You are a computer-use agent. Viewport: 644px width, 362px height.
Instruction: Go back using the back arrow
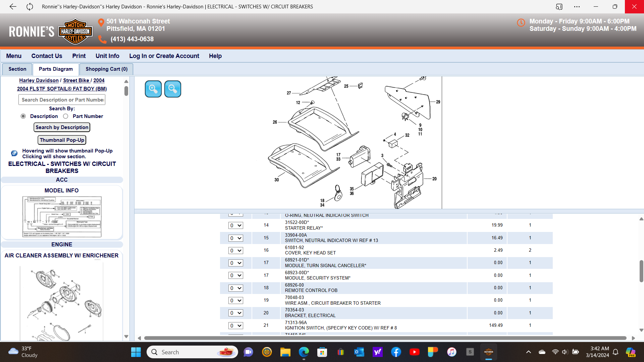(13, 7)
